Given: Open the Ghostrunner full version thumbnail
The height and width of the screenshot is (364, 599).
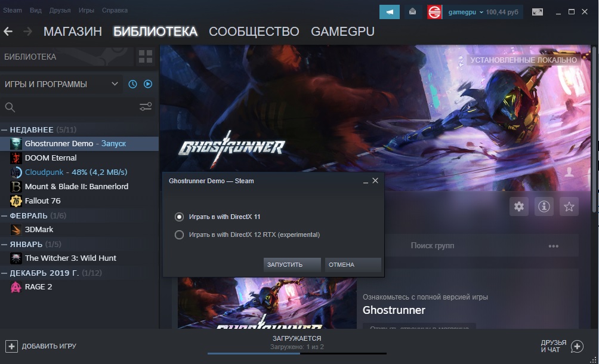Looking at the screenshot, I should (x=267, y=303).
